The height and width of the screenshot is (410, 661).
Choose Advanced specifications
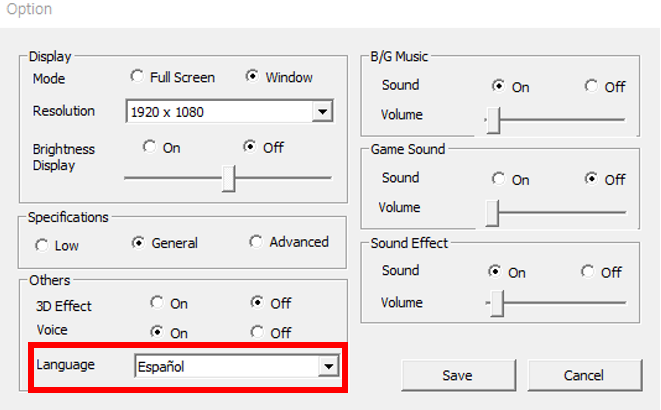tap(257, 242)
